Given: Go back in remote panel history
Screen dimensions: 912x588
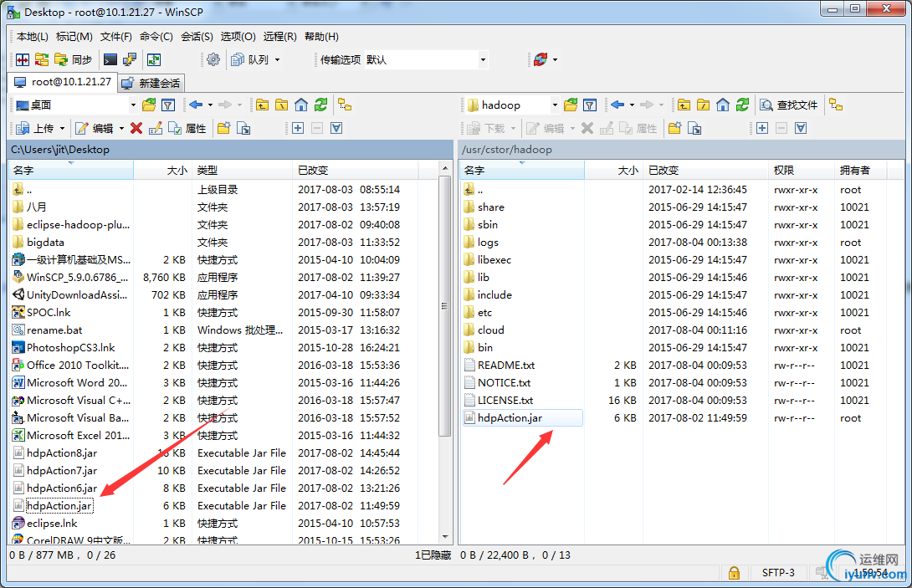Looking at the screenshot, I should point(617,105).
